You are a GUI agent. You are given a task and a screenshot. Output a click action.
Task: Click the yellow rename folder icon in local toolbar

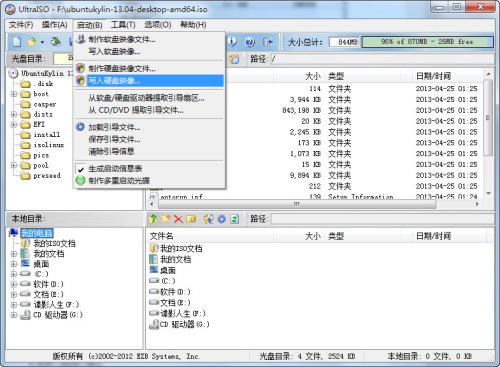[x=191, y=219]
